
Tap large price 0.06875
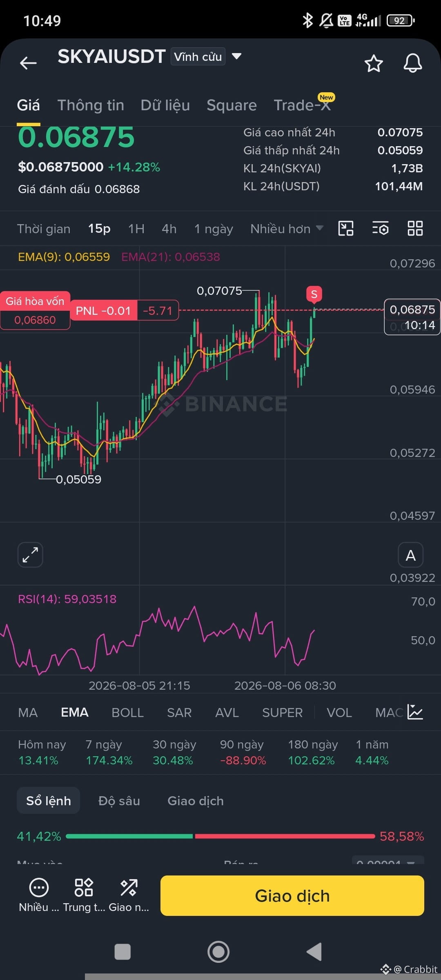click(x=76, y=137)
